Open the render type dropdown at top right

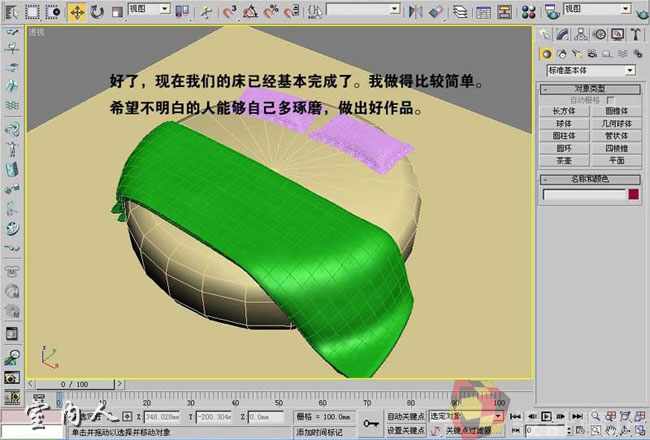[597, 9]
